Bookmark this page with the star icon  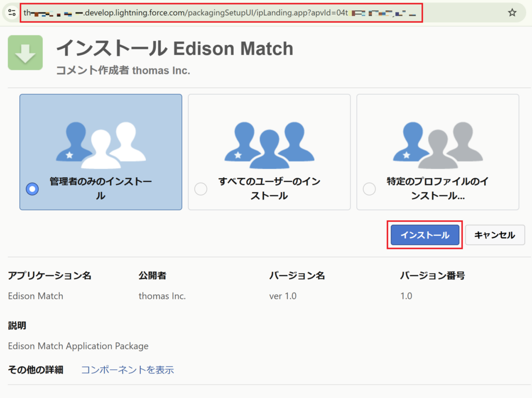512,12
